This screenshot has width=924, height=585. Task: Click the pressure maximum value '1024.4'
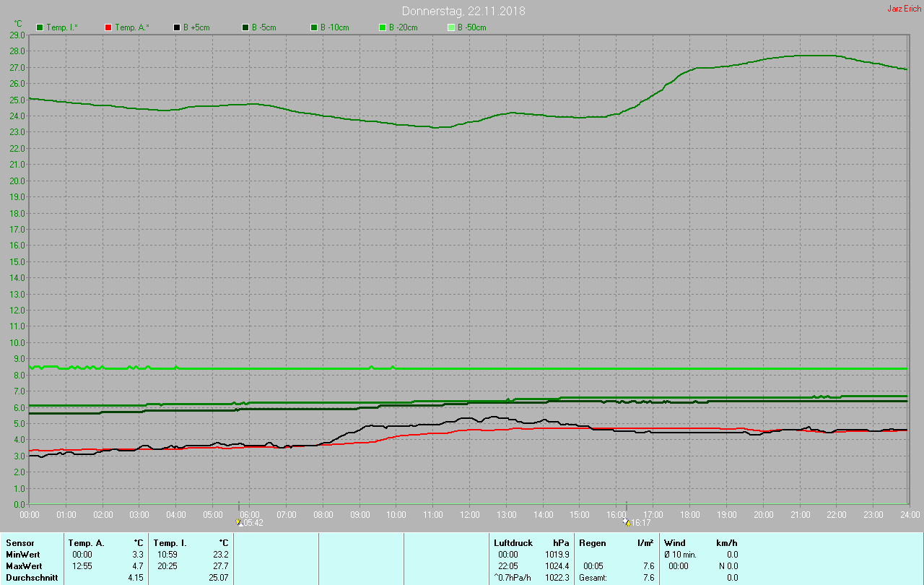(x=557, y=566)
